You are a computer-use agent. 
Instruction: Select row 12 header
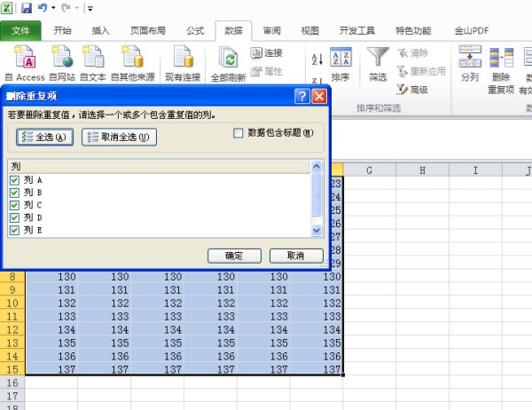12,330
